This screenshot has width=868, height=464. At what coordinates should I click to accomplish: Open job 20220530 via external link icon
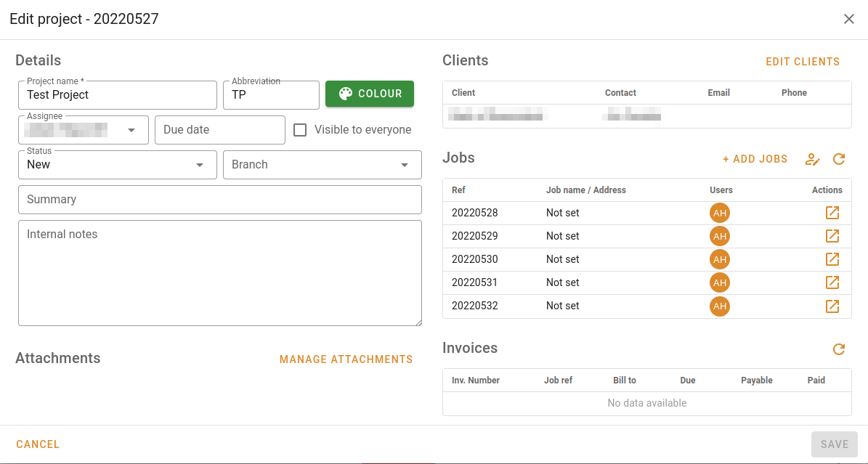[832, 259]
